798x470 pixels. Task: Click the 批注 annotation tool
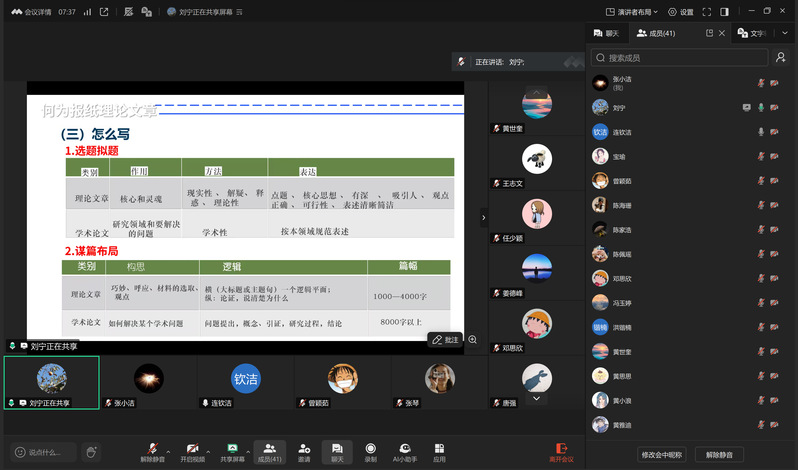click(445, 340)
